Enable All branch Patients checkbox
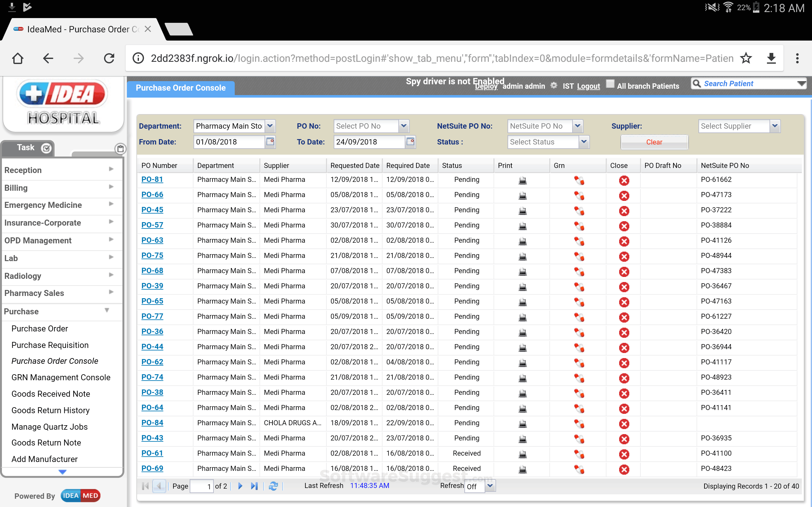This screenshot has height=507, width=812. pyautogui.click(x=610, y=84)
